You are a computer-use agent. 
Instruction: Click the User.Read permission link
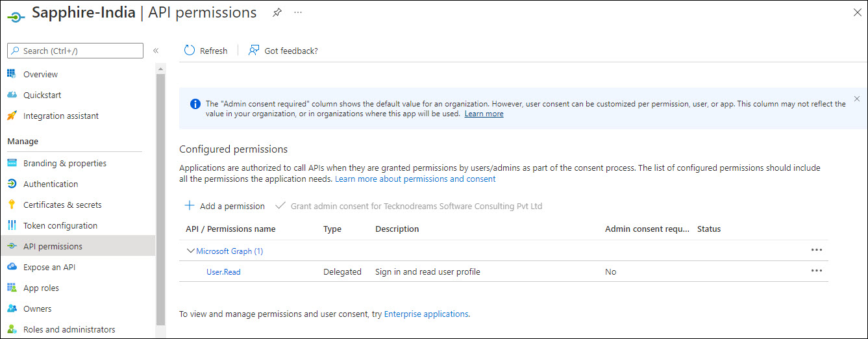click(223, 272)
